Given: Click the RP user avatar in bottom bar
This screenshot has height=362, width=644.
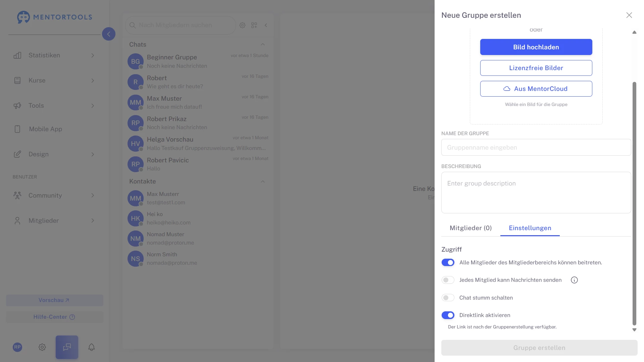Looking at the screenshot, I should [x=17, y=347].
